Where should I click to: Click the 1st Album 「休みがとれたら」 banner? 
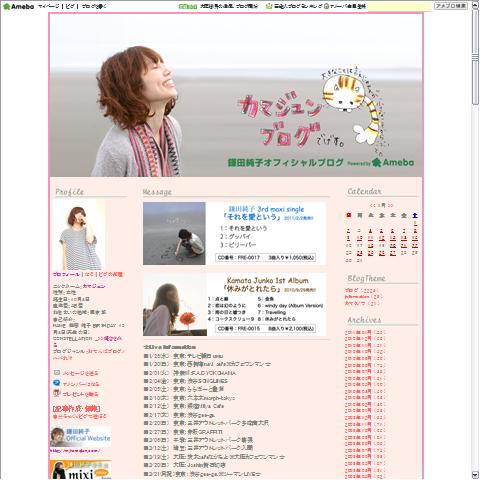click(x=234, y=304)
